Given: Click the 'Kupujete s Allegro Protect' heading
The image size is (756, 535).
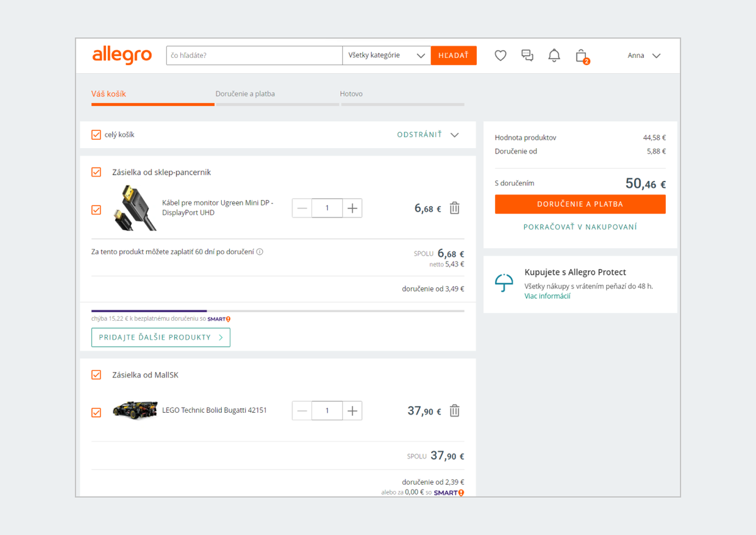Looking at the screenshot, I should 575,272.
